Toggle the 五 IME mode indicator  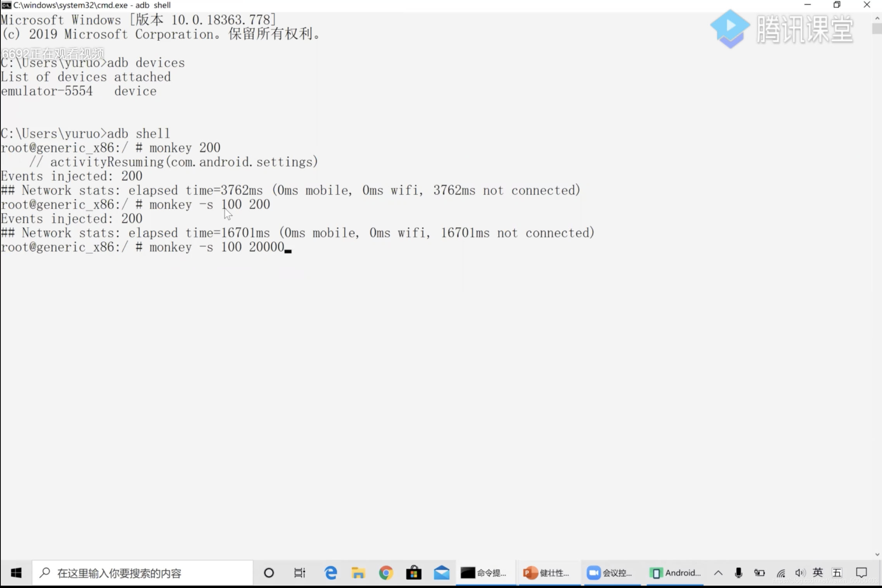[x=837, y=573]
